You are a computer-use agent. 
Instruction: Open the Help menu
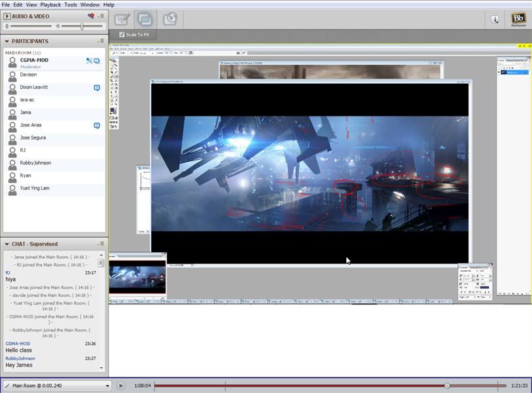(109, 5)
